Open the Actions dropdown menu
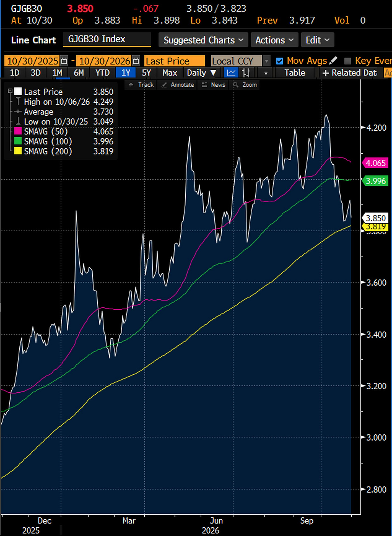392x536 pixels. 274,40
